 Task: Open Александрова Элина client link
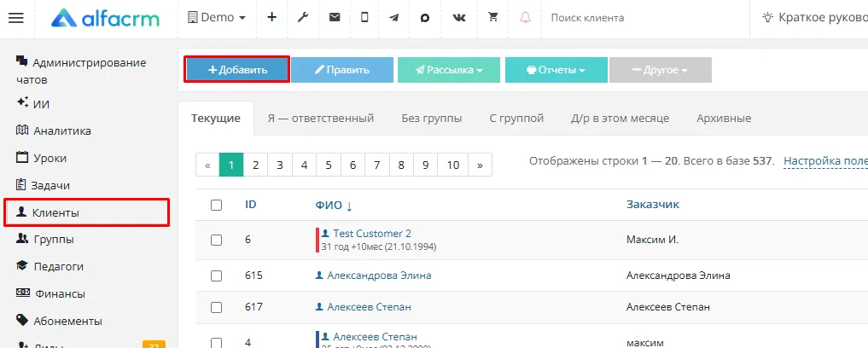pos(379,275)
